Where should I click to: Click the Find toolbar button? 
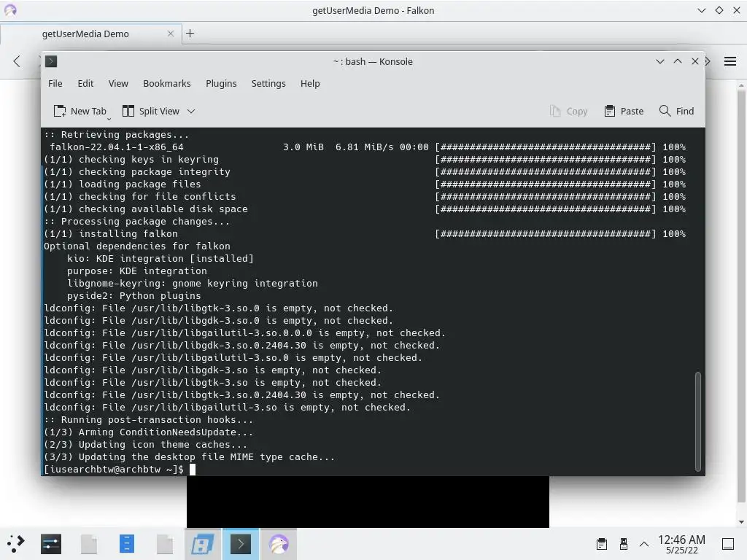tap(676, 111)
